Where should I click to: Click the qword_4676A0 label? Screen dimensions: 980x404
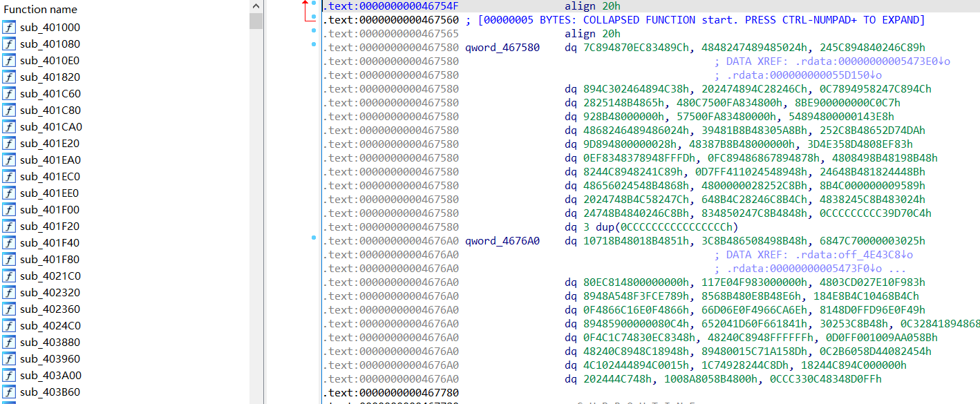click(502, 241)
